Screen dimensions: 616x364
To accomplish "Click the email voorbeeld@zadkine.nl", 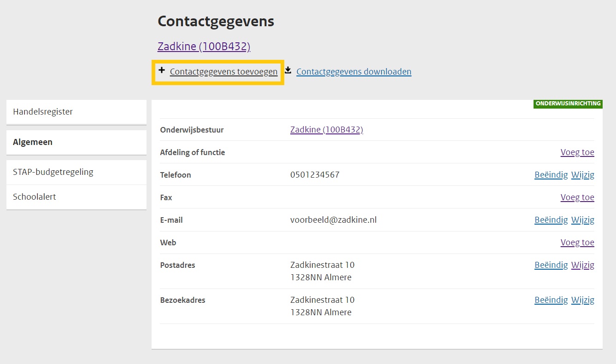I will 334,220.
